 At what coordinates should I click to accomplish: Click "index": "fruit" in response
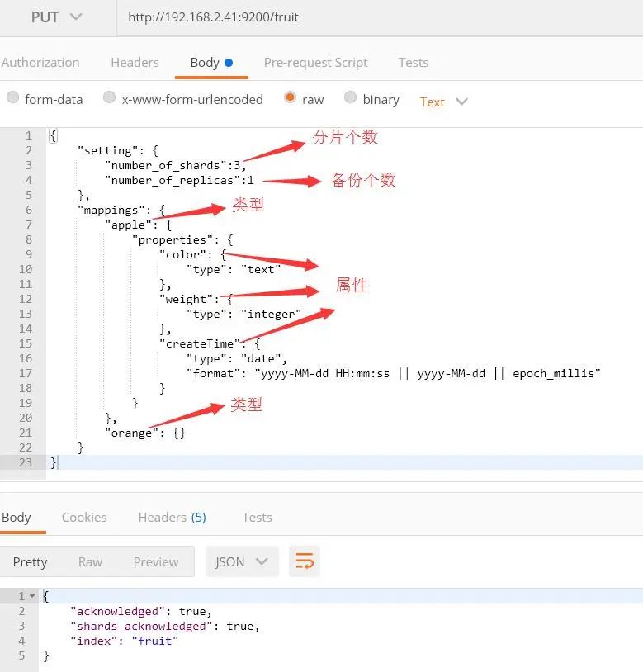point(125,641)
